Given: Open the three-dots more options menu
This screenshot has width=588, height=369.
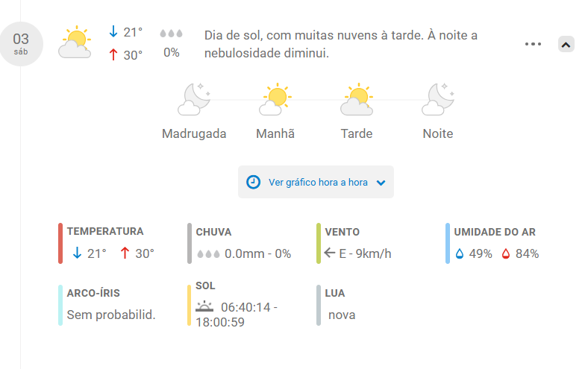Looking at the screenshot, I should [x=533, y=44].
